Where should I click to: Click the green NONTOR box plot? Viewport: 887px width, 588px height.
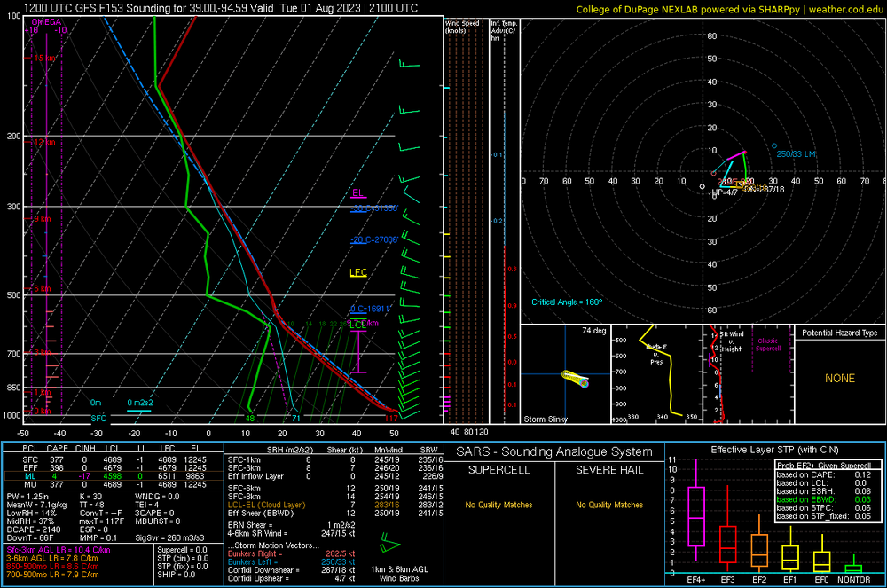tap(853, 568)
